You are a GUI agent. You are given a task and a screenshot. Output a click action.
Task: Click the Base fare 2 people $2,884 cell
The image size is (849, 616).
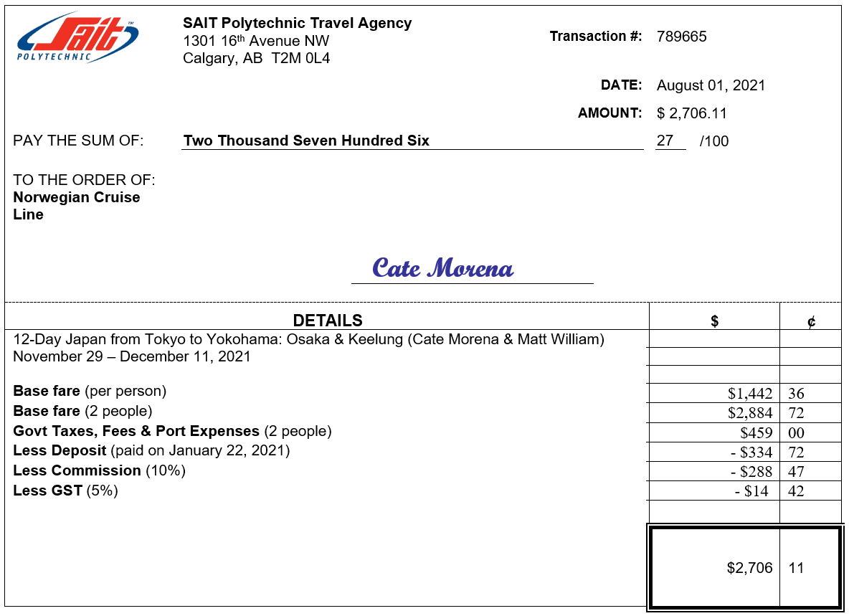pyautogui.click(x=750, y=413)
